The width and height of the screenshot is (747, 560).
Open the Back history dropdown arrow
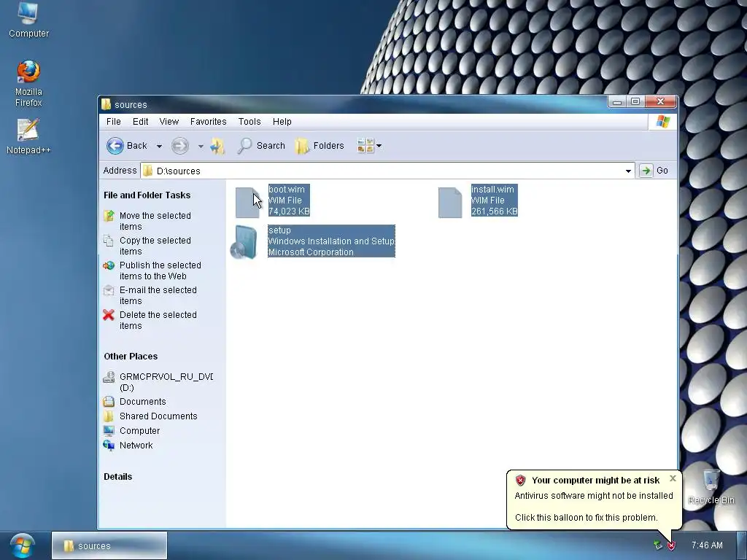[x=159, y=146]
